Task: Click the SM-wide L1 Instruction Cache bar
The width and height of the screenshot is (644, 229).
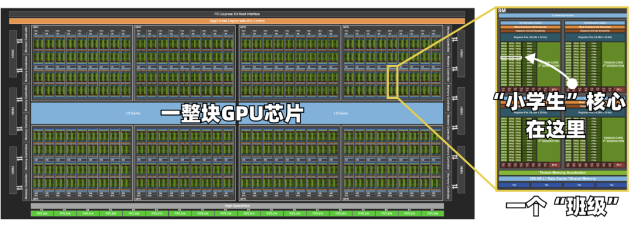Action: click(562, 16)
